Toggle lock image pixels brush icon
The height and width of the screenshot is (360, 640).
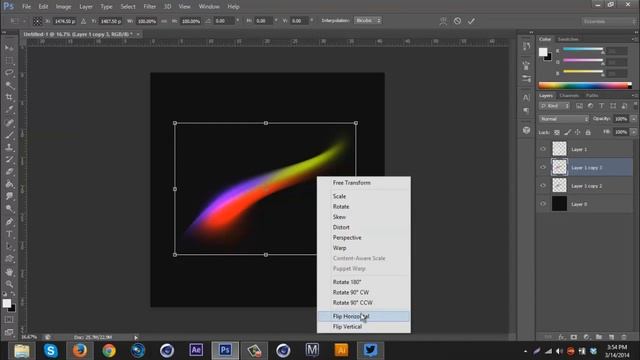[x=567, y=132]
